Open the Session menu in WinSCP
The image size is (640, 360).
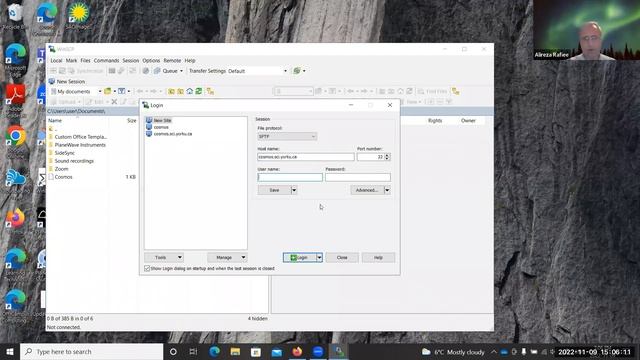[x=131, y=60]
